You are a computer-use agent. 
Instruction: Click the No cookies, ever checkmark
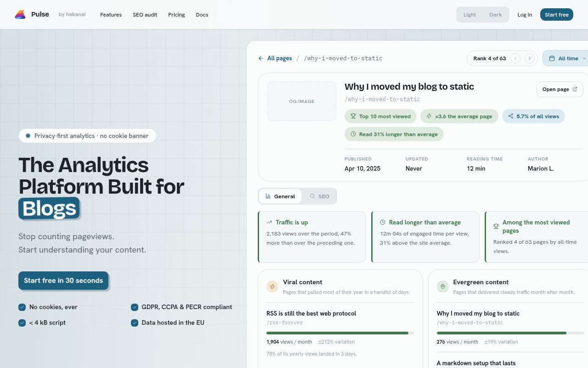(x=22, y=307)
